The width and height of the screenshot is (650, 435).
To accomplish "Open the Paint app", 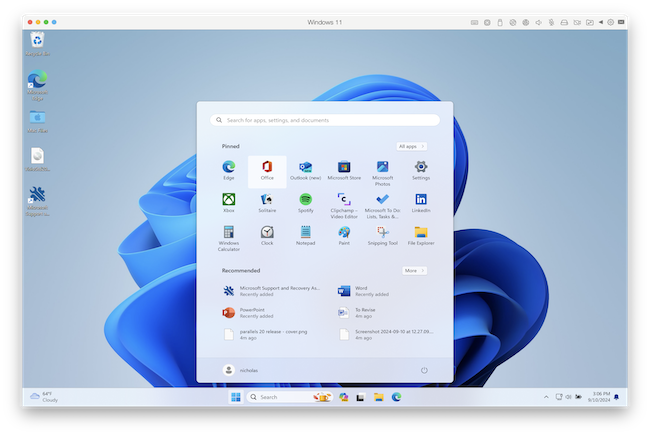I will click(x=344, y=233).
